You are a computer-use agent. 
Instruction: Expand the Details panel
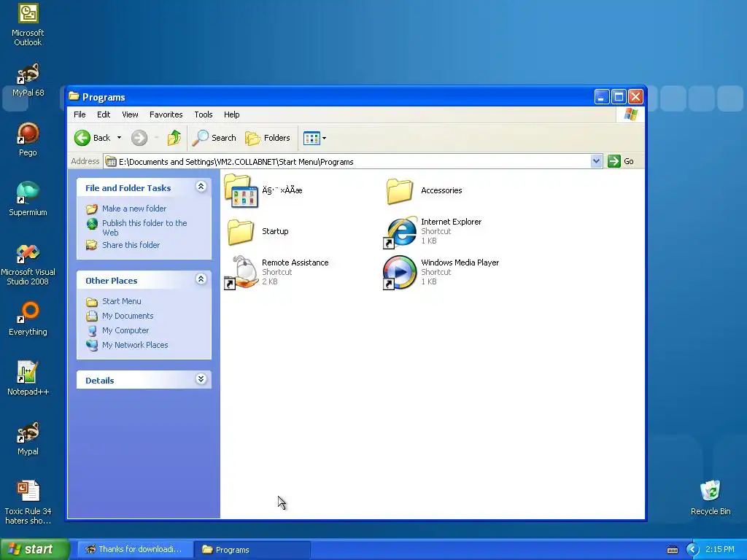coord(201,379)
